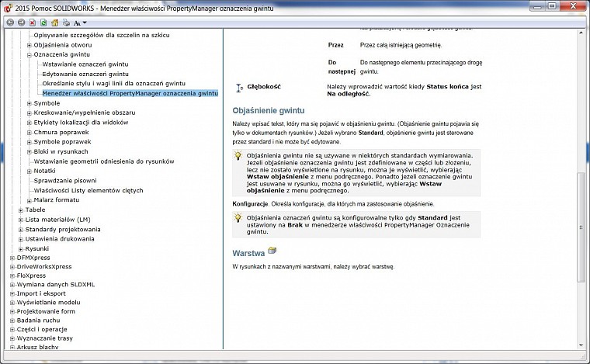590x364 pixels.
Task: Click the Stop loading icon in toolbar
Action: coord(33,23)
